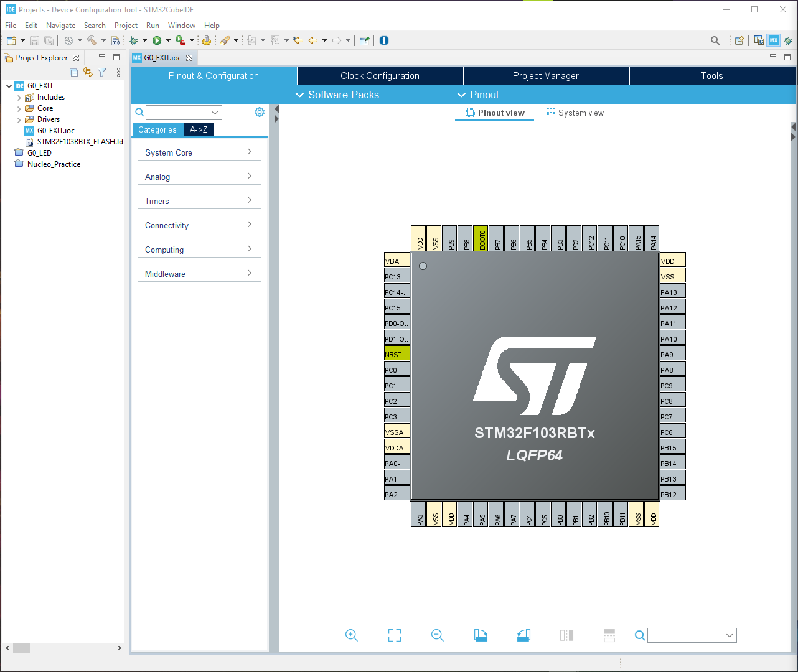The height and width of the screenshot is (672, 798).
Task: Click the settings gear next to category search
Action: [260, 112]
